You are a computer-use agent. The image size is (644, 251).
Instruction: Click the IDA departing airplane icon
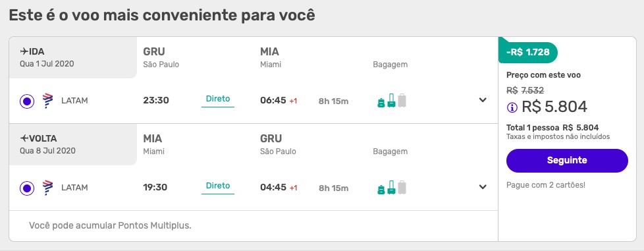[24, 52]
